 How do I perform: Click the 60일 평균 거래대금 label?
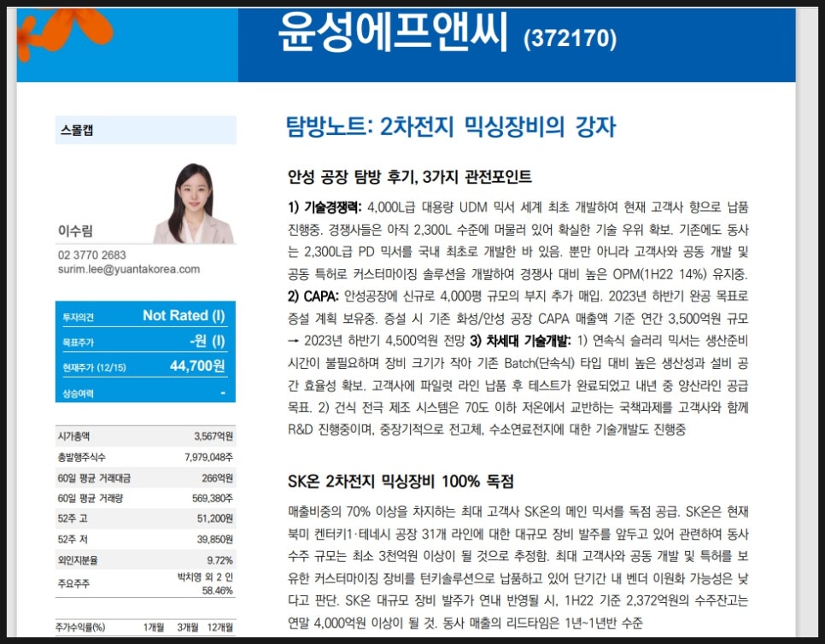click(x=94, y=478)
